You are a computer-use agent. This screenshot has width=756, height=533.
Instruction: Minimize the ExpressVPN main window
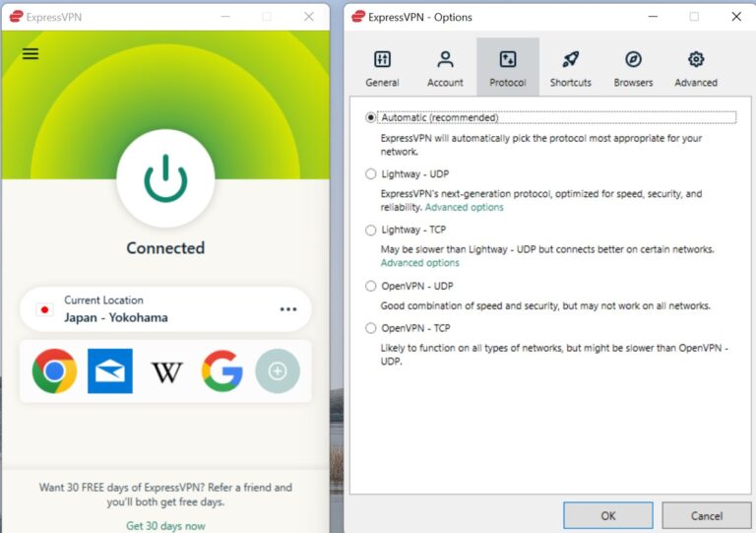click(225, 17)
